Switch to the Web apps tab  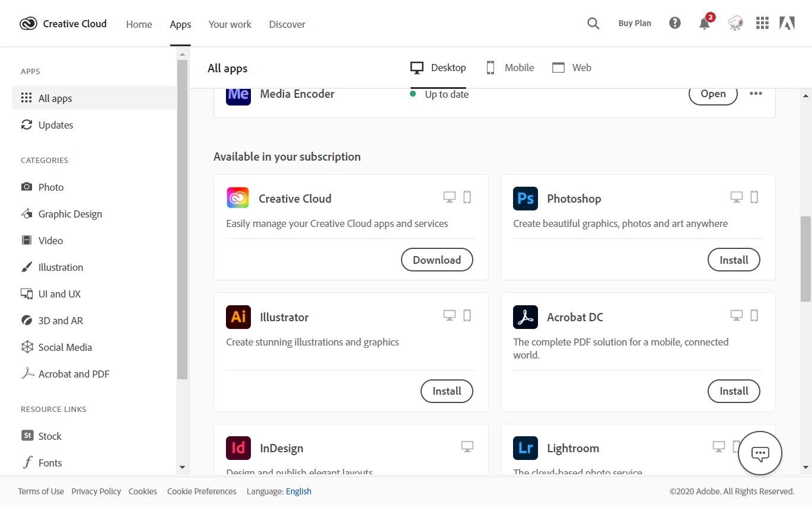(572, 68)
